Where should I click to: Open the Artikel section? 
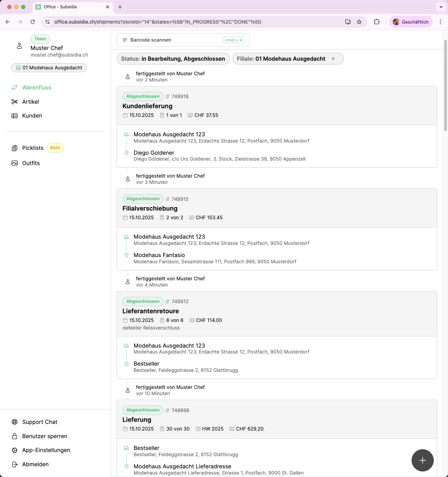click(x=31, y=102)
